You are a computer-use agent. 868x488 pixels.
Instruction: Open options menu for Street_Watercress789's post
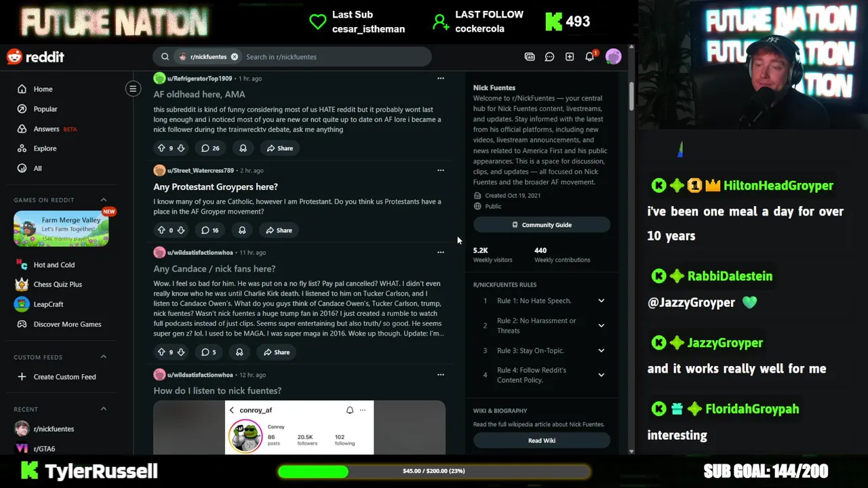441,170
